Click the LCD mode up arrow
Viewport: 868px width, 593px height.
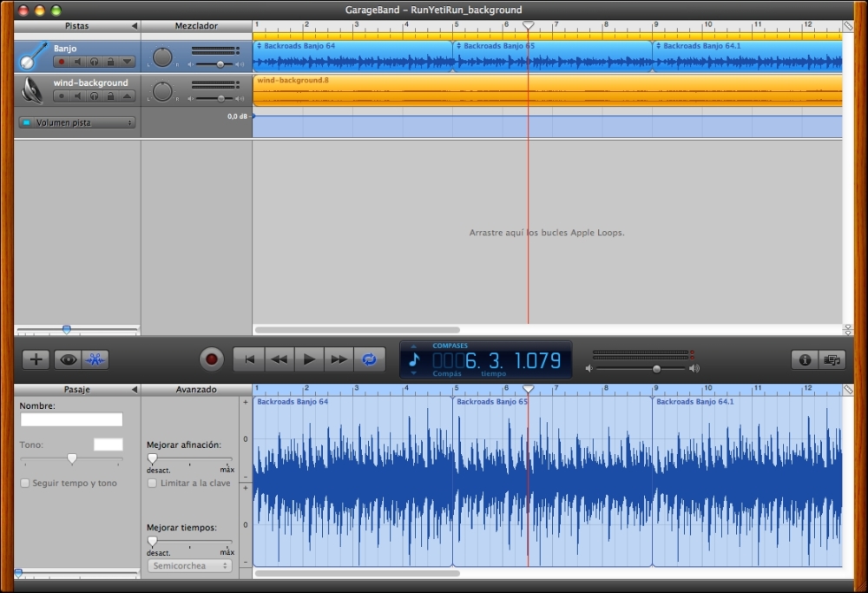pyautogui.click(x=413, y=346)
